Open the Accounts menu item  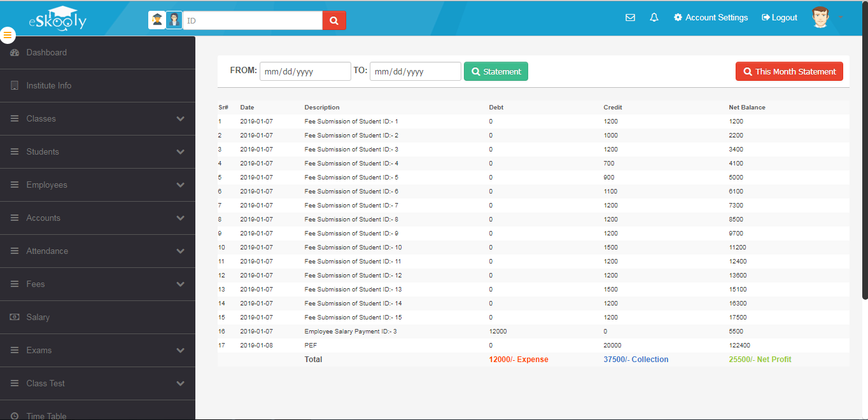click(x=97, y=218)
